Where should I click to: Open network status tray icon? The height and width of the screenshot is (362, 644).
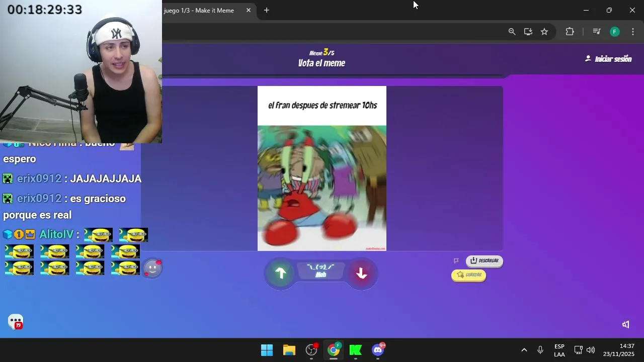[x=578, y=350]
